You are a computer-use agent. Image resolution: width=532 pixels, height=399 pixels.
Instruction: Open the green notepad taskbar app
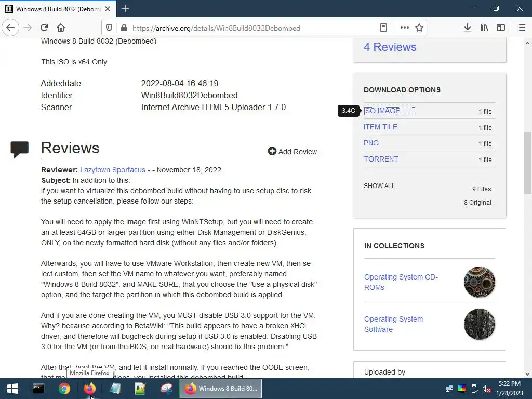140,389
